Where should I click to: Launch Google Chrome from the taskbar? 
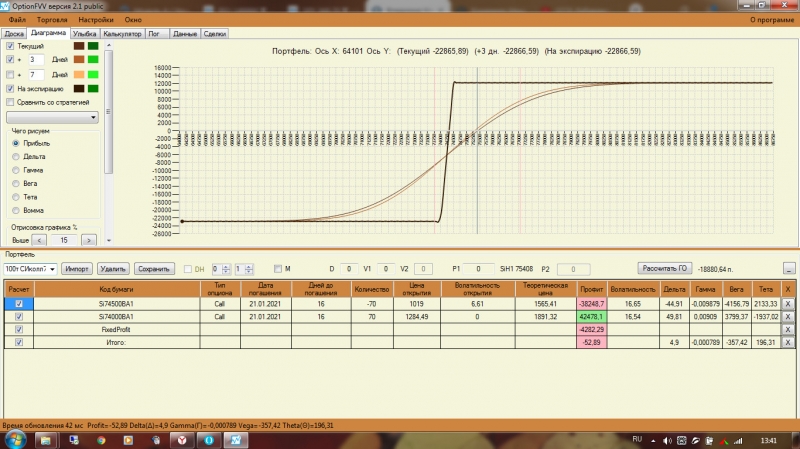101,440
